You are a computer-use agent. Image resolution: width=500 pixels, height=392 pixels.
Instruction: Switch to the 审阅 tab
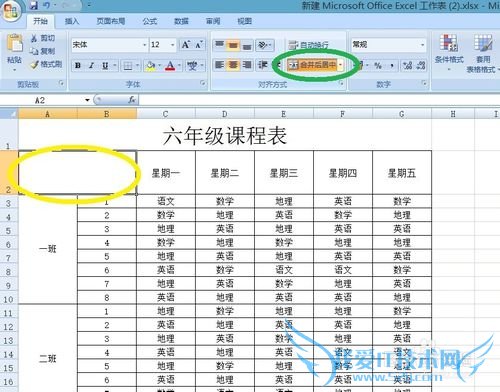[213, 21]
